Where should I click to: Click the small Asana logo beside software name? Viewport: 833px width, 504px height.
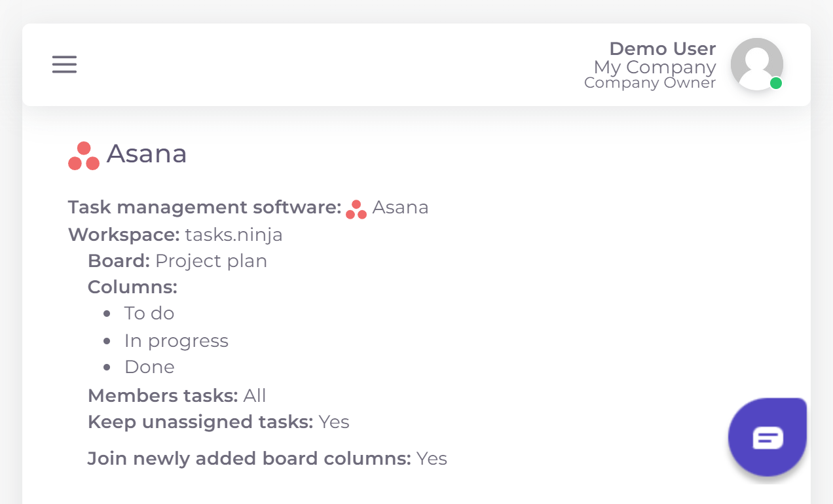(x=356, y=209)
